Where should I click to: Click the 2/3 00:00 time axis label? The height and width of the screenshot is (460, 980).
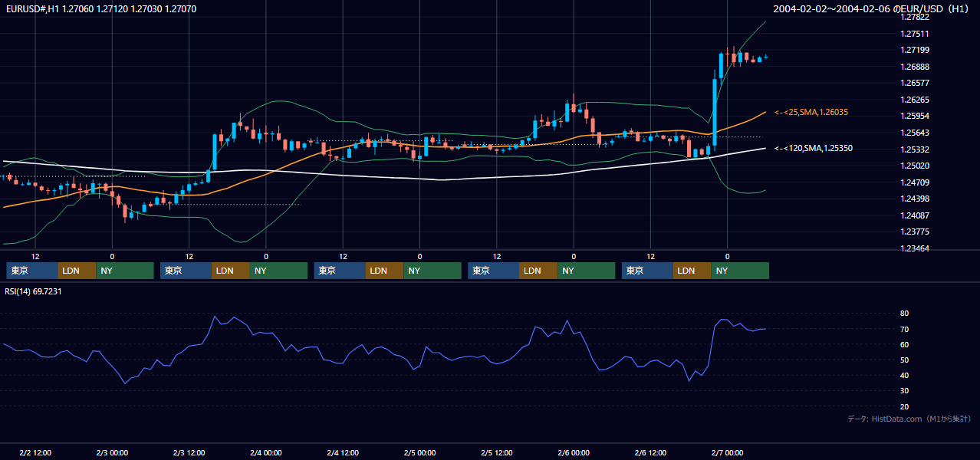[x=112, y=452]
